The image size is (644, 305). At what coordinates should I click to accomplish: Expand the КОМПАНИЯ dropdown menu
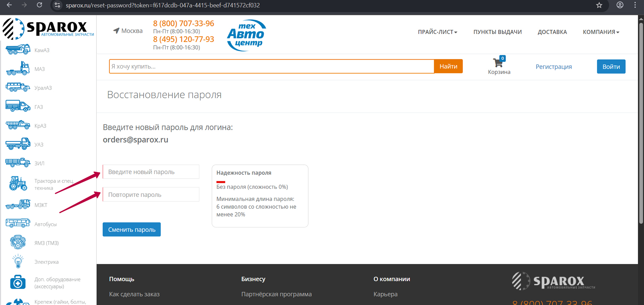click(x=601, y=32)
